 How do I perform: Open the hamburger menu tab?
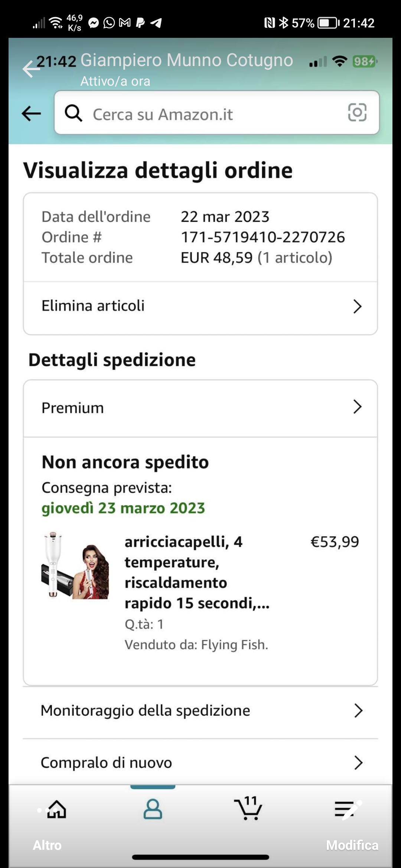[345, 809]
